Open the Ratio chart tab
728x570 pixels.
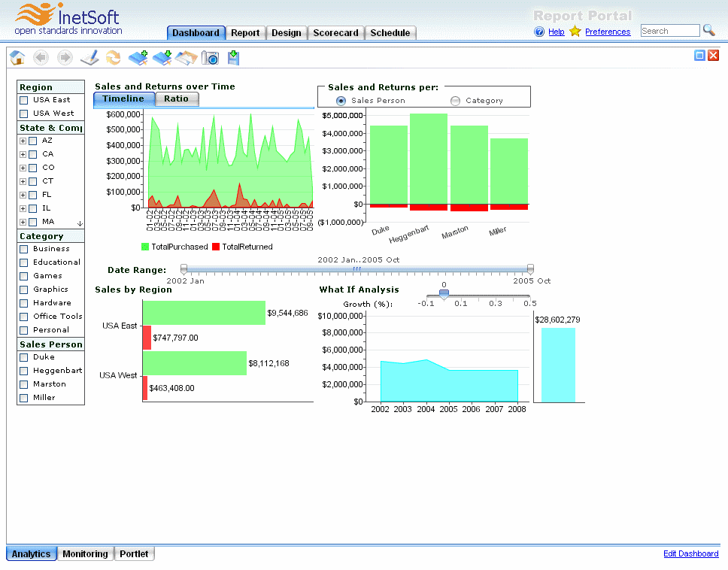[177, 99]
